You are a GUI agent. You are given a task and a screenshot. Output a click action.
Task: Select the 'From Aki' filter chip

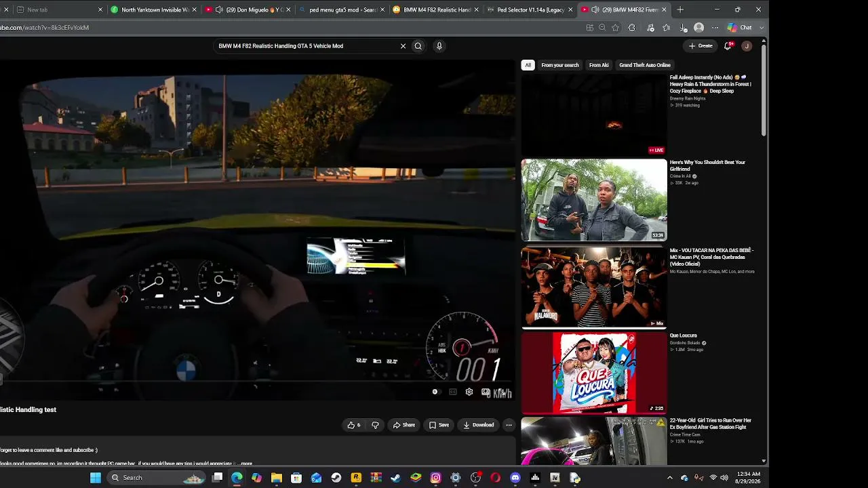(599, 65)
